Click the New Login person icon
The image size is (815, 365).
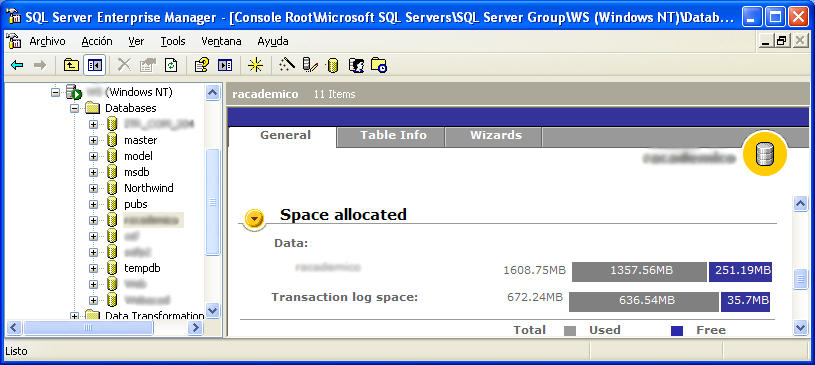[356, 65]
